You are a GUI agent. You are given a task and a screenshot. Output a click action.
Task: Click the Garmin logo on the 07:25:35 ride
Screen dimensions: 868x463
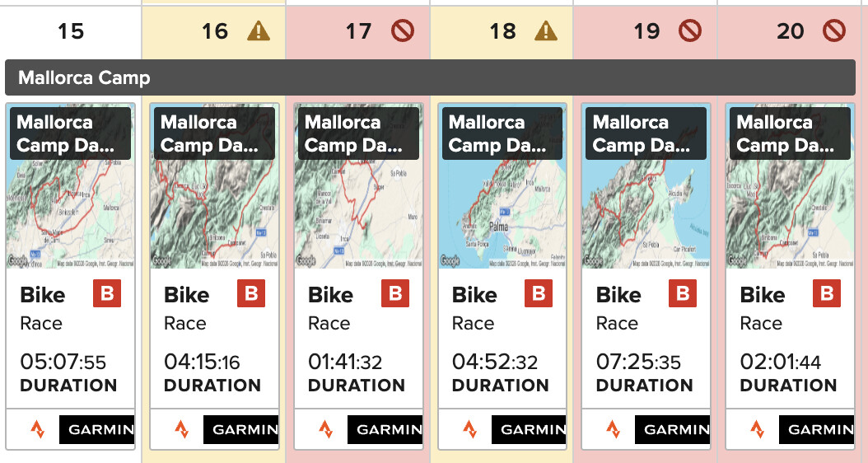point(672,429)
